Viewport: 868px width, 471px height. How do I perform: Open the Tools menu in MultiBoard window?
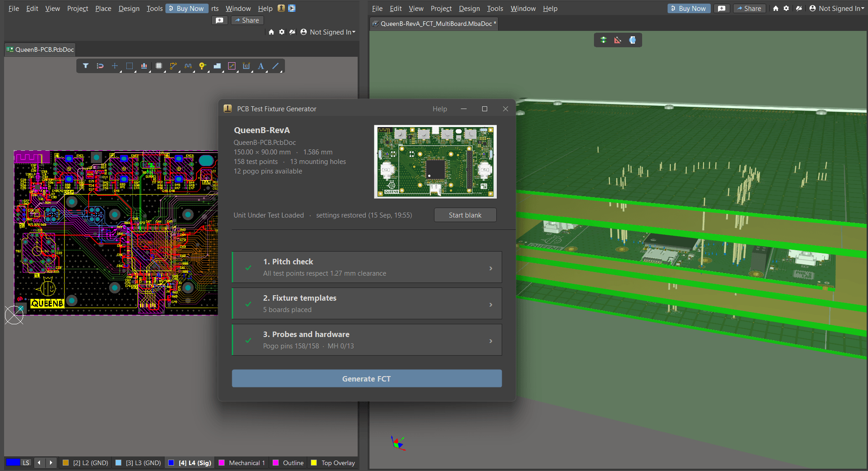pos(495,9)
